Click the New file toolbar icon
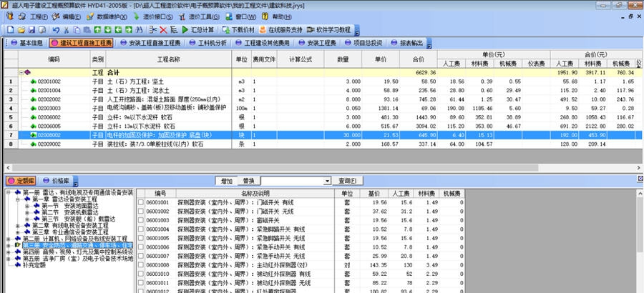The image size is (644, 293). click(11, 30)
